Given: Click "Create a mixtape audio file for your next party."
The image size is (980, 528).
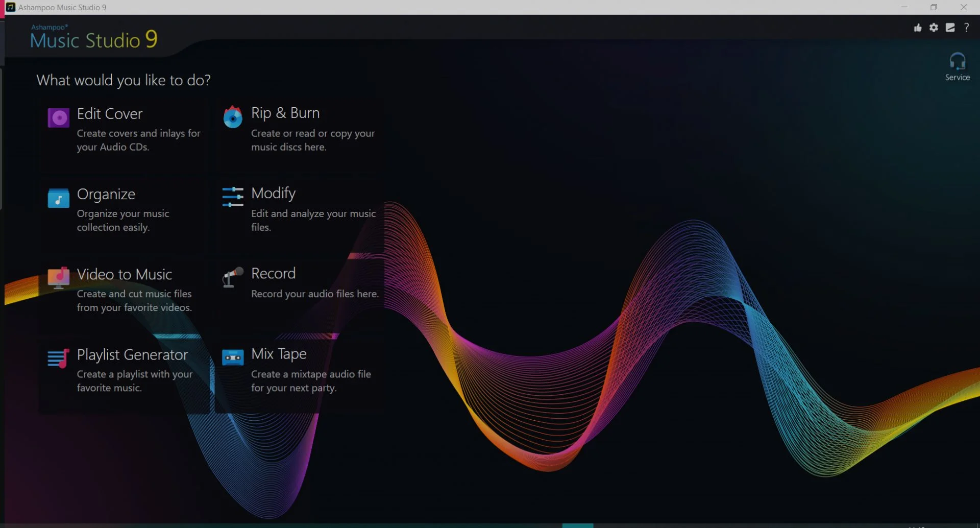Looking at the screenshot, I should pyautogui.click(x=311, y=380).
